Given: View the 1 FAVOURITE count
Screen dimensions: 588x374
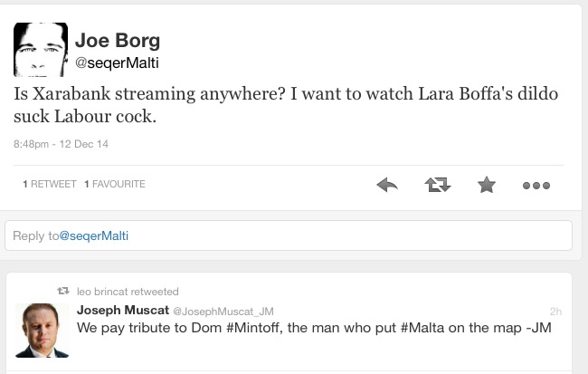Looking at the screenshot, I should (x=114, y=184).
